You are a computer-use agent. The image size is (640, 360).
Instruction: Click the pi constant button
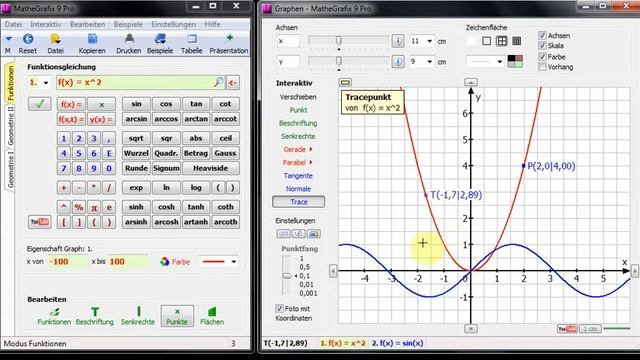coord(94,207)
